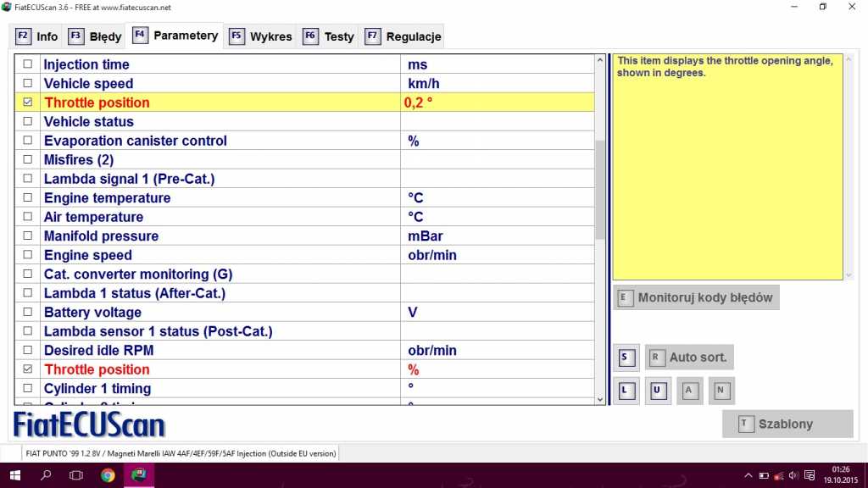Open Chrome from the taskbar
The height and width of the screenshot is (488, 868).
point(108,475)
